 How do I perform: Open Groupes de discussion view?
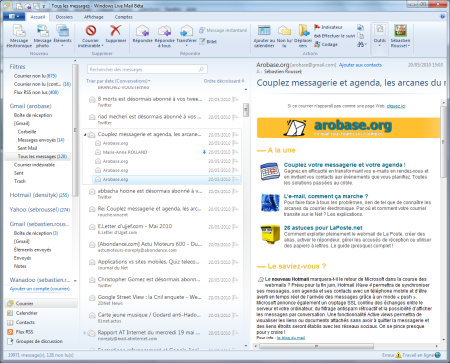coord(41,341)
